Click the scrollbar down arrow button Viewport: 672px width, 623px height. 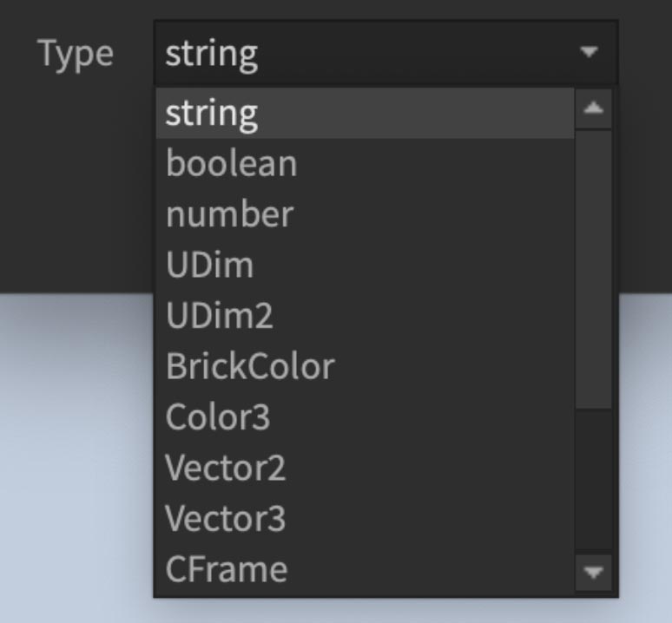pos(594,573)
